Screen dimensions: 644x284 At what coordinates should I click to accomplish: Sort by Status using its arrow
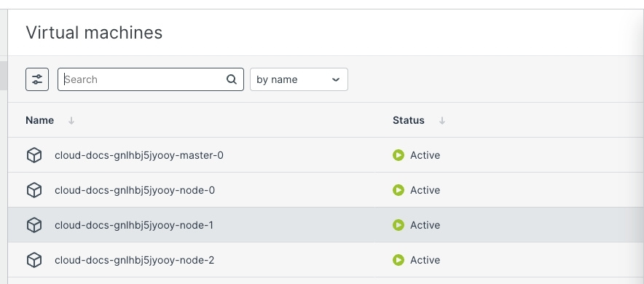(x=442, y=120)
